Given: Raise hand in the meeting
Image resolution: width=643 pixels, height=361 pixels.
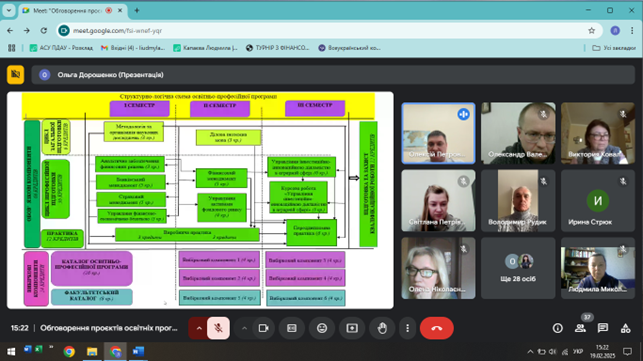Looking at the screenshot, I should coord(382,328).
